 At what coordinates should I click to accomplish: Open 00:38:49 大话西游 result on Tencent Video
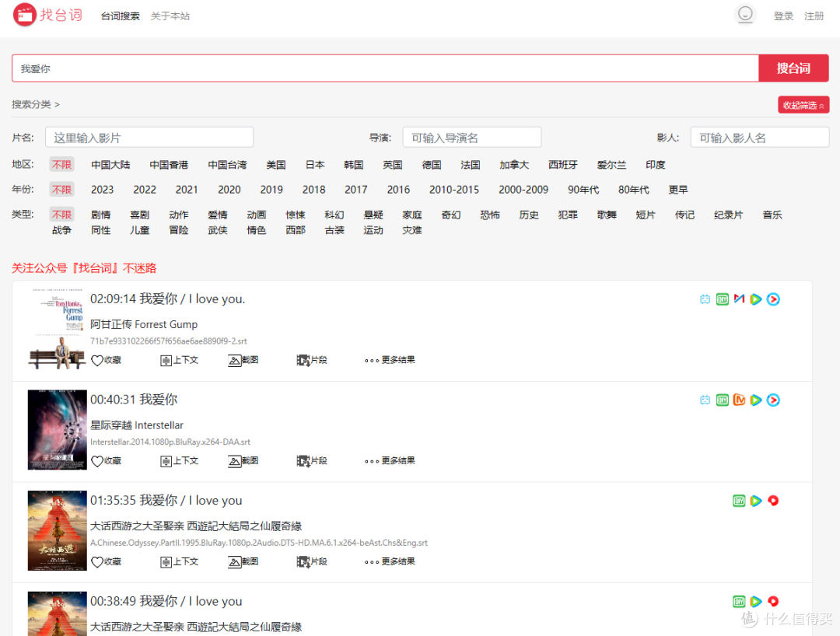click(756, 601)
